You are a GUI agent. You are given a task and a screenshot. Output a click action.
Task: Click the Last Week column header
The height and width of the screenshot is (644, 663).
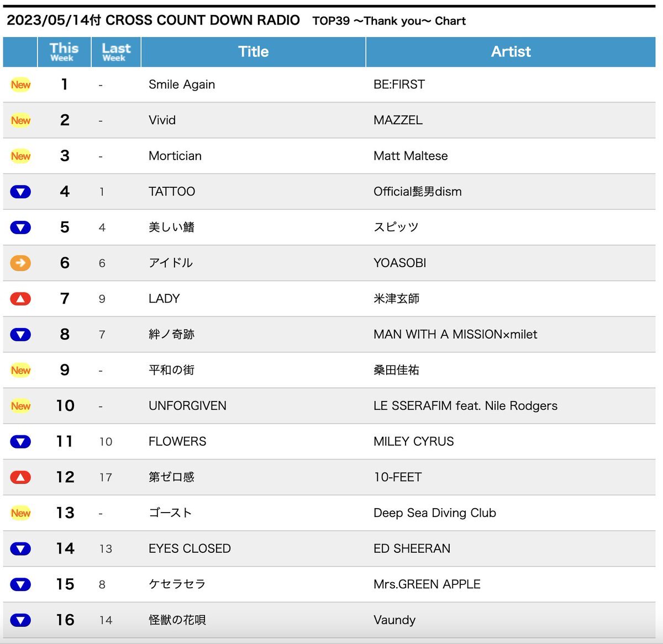pyautogui.click(x=116, y=52)
